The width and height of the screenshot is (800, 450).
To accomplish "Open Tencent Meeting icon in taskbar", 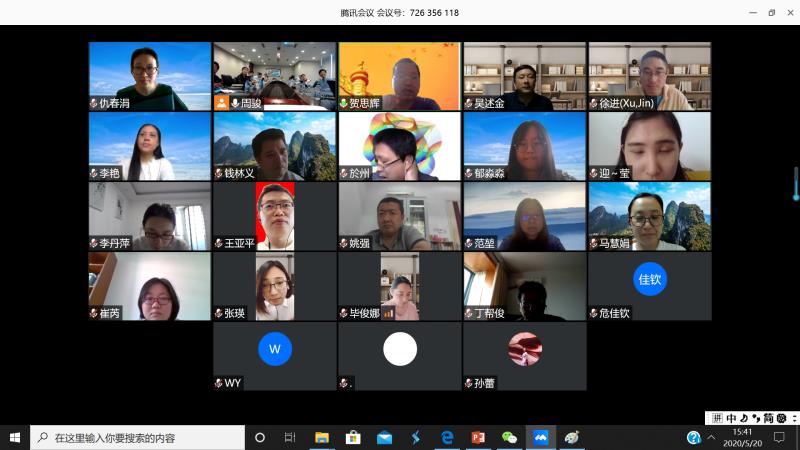I will click(x=541, y=438).
